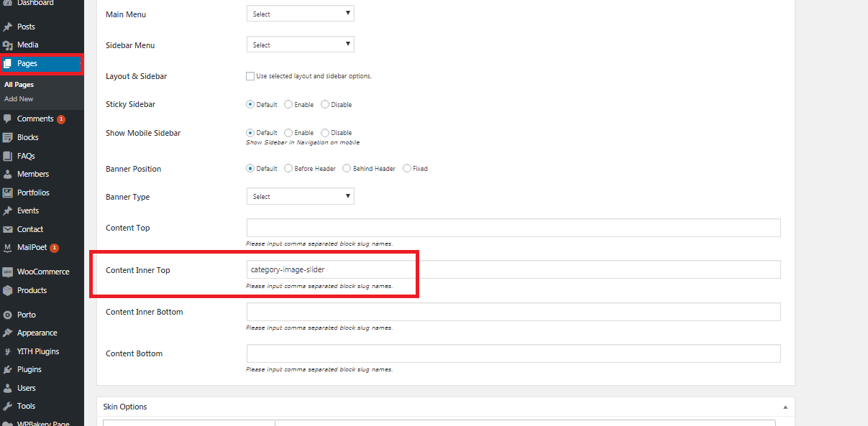Go to All Pages submenu link
The image size is (868, 426).
point(19,85)
